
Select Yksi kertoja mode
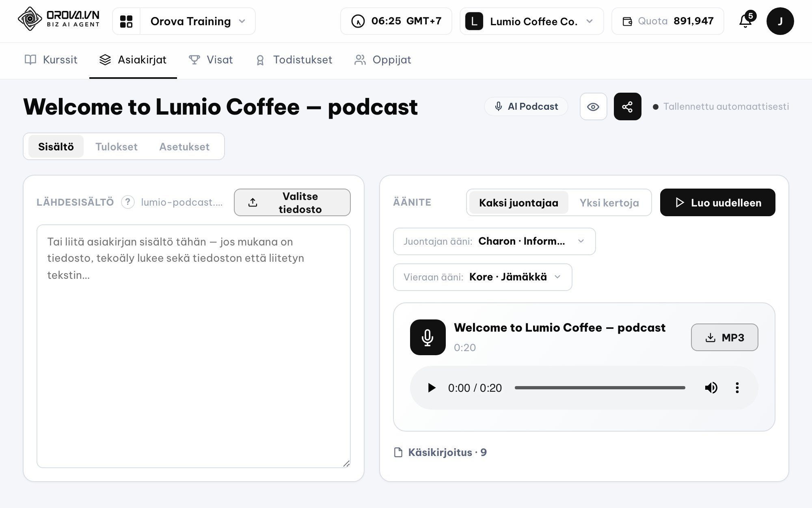coord(609,203)
